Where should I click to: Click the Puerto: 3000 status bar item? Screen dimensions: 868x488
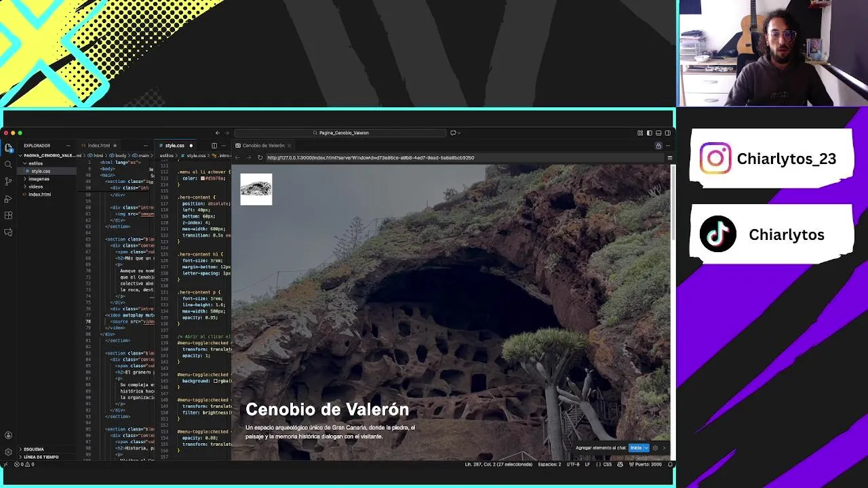coord(646,464)
